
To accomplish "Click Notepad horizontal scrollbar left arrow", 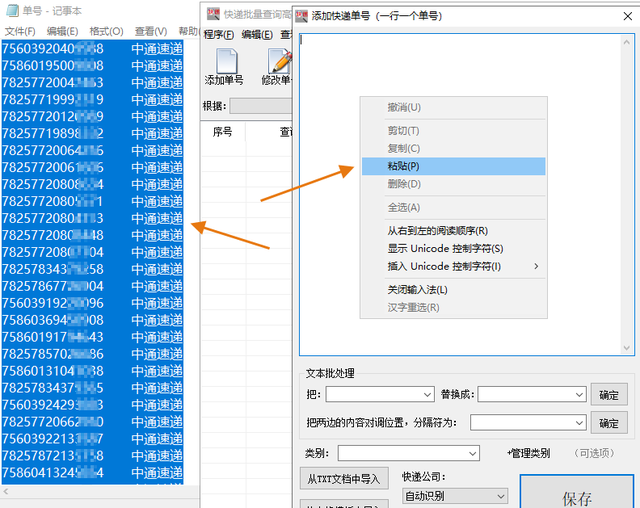I will pyautogui.click(x=6, y=491).
